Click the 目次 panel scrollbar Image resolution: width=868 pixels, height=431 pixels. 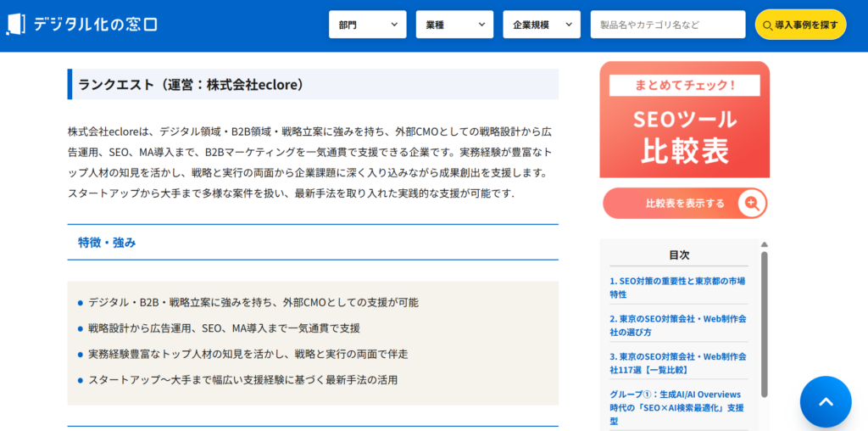point(764,322)
